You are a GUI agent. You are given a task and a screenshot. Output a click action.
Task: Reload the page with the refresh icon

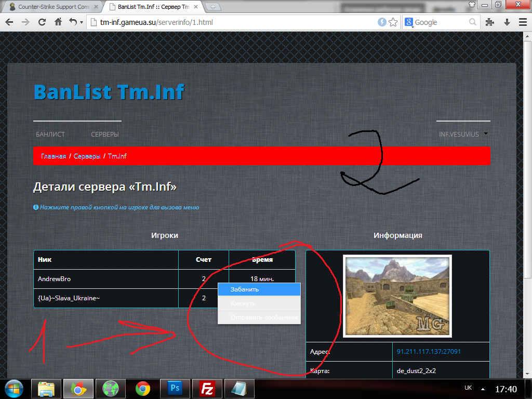42,22
